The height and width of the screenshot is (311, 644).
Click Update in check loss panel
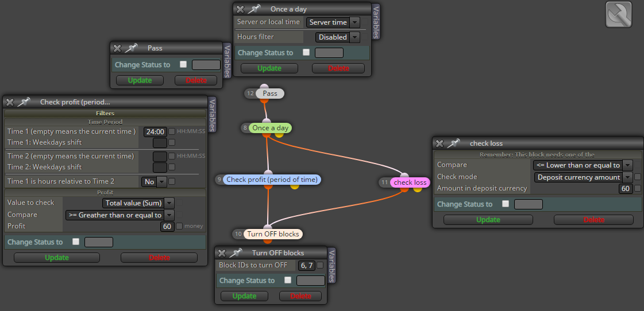point(488,220)
